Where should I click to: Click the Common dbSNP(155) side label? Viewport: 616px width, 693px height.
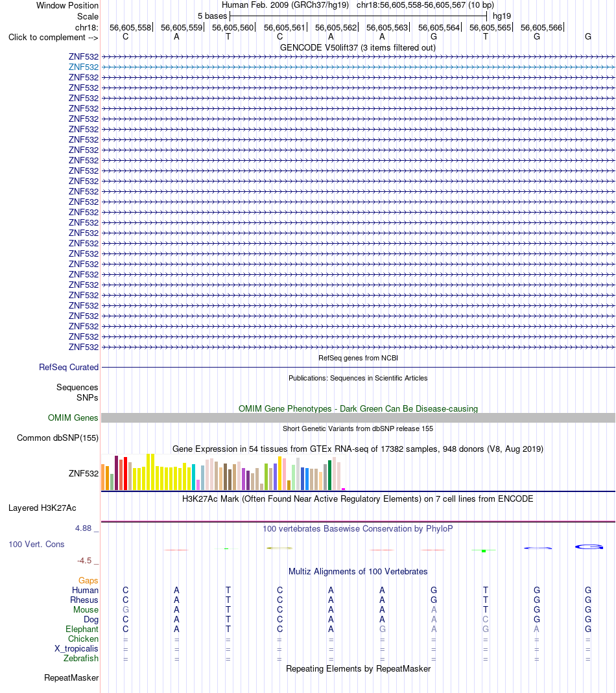tap(58, 438)
